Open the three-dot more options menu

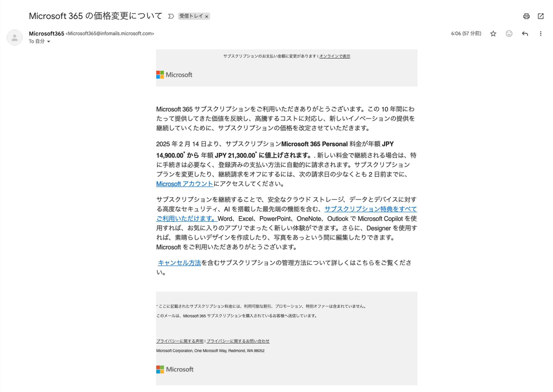click(x=540, y=33)
